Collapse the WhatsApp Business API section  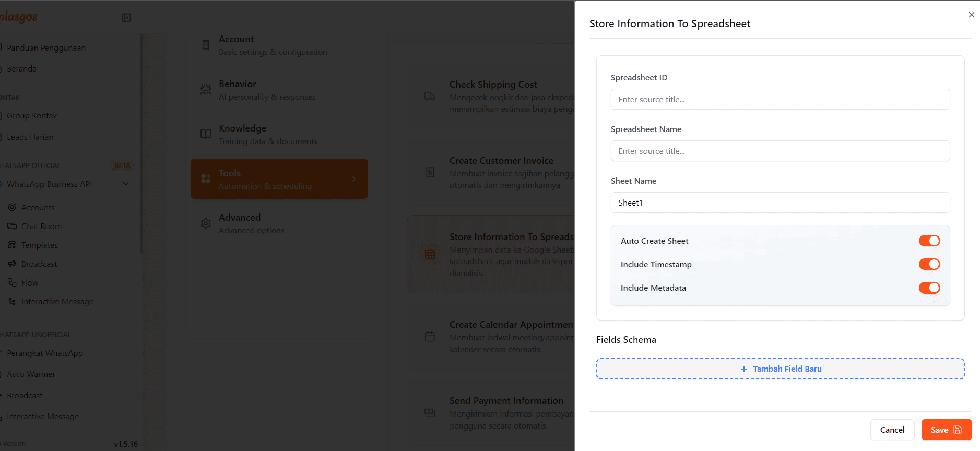126,184
